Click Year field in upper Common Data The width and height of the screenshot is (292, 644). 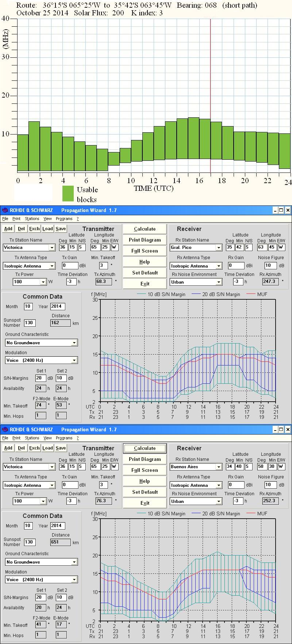pos(58,306)
